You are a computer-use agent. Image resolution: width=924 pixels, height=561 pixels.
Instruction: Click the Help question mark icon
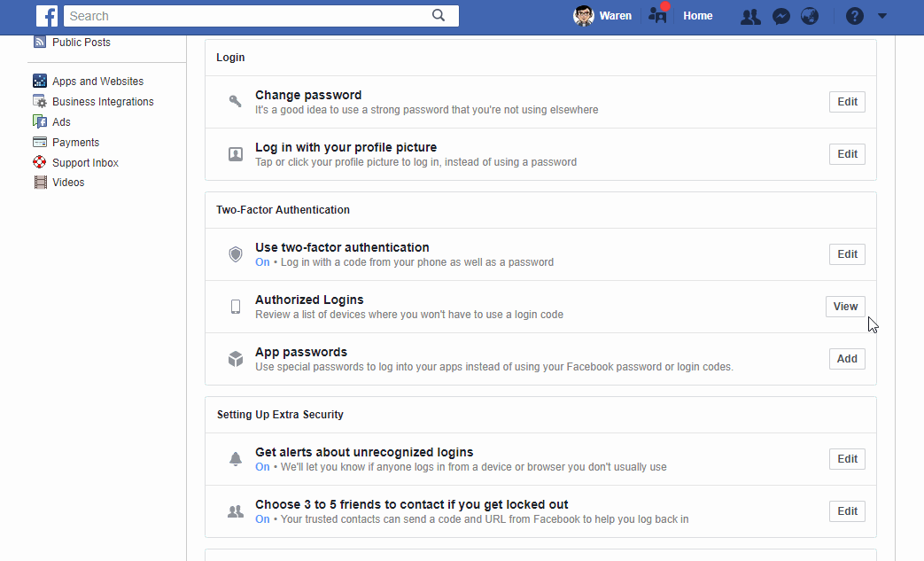click(x=851, y=16)
